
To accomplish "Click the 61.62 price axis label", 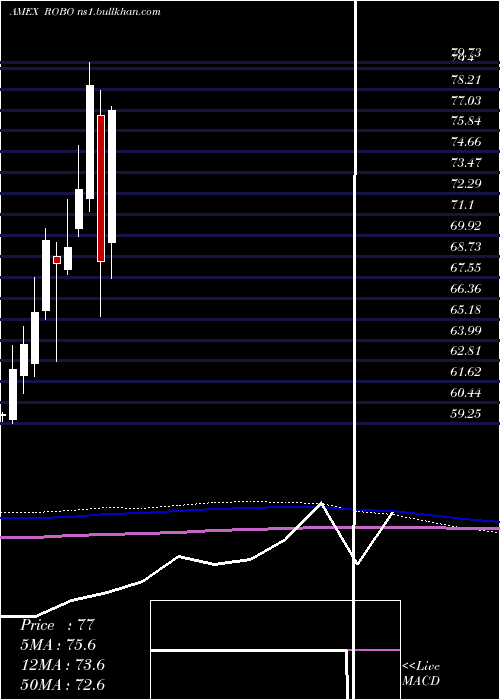I will point(466,372).
